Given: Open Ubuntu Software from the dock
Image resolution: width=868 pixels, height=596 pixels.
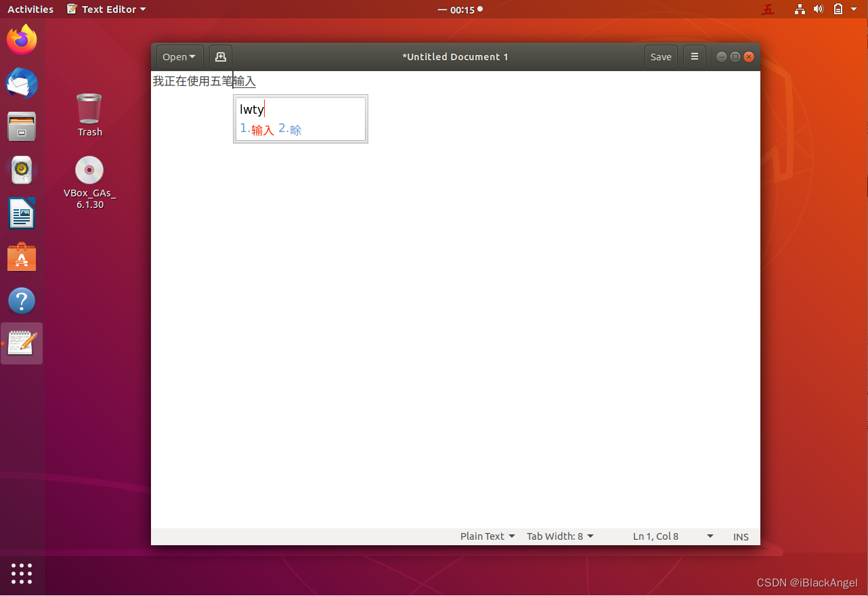Looking at the screenshot, I should (21, 257).
